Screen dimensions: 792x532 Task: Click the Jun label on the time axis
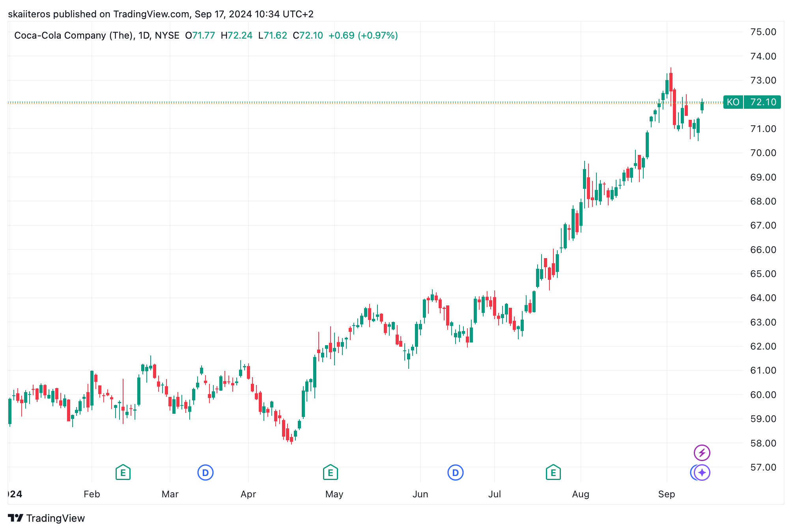(x=420, y=494)
